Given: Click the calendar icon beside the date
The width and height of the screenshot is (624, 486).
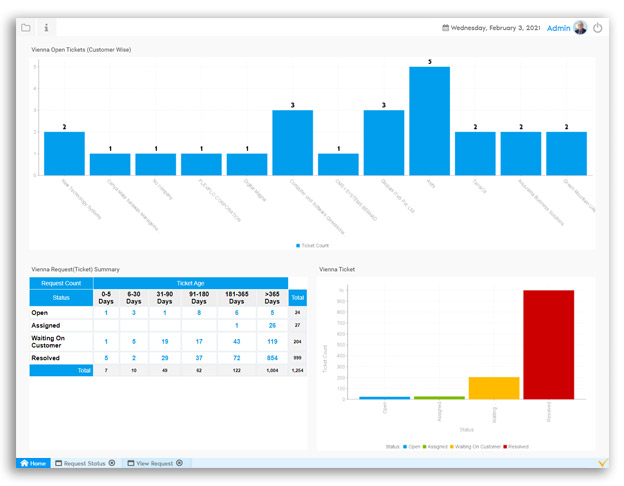Looking at the screenshot, I should pos(445,28).
